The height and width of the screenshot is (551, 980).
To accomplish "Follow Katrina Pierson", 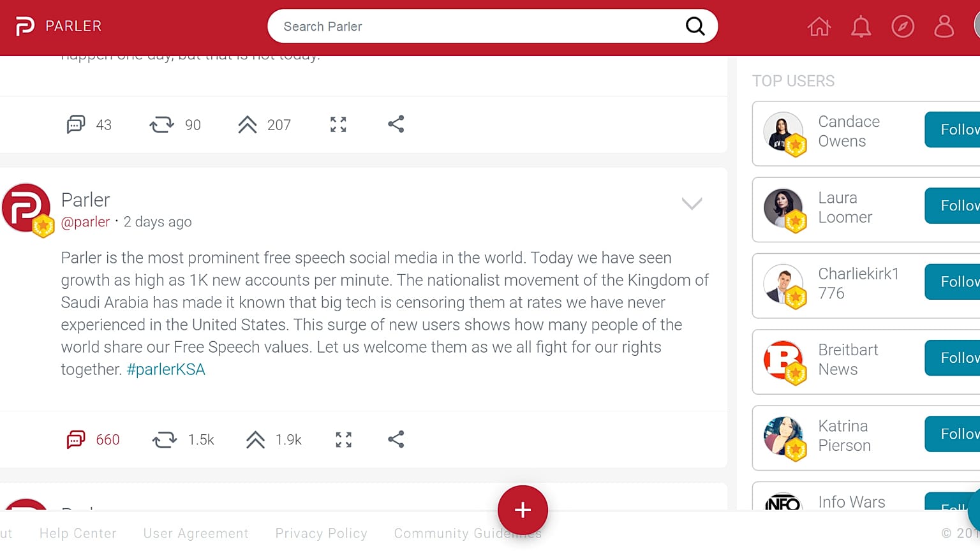I will coord(952,434).
